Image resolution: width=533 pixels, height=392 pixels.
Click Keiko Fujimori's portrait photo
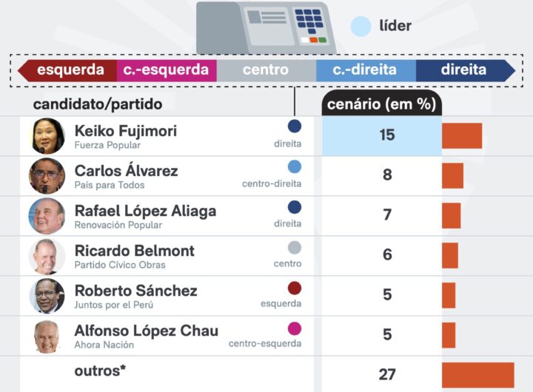(x=47, y=136)
